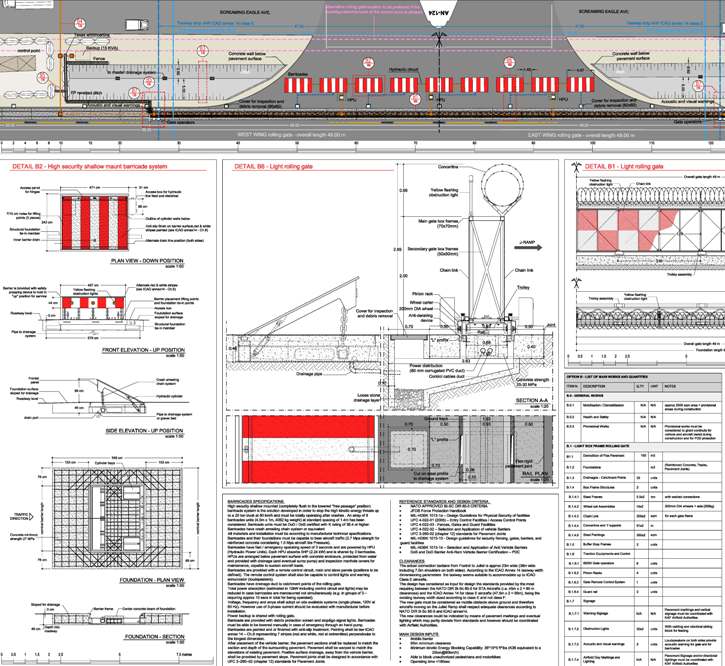This screenshot has width=725, height=666.
Task: Click the 'FOUNDATION - PLAN VIEW' caption
Action: (x=152, y=580)
